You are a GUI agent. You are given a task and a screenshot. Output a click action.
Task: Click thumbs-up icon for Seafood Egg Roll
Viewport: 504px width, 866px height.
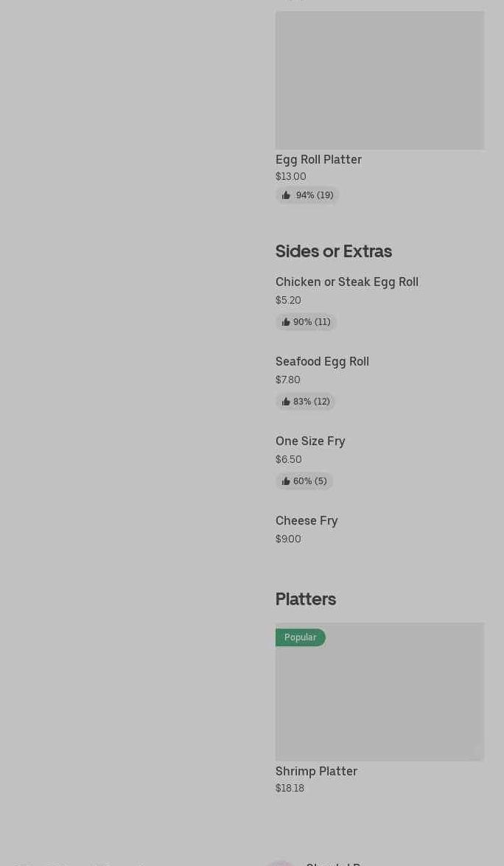point(286,402)
